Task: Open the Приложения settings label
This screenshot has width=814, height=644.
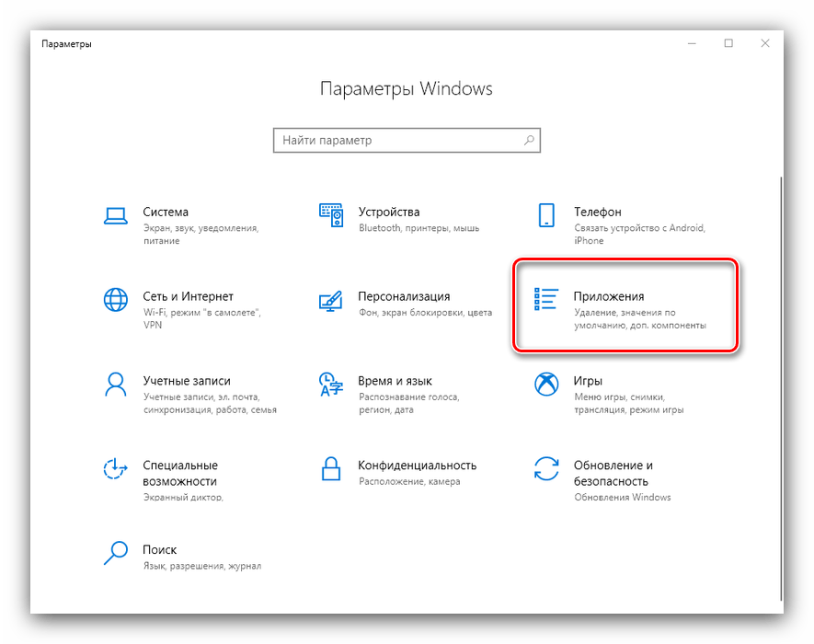Action: coord(609,296)
